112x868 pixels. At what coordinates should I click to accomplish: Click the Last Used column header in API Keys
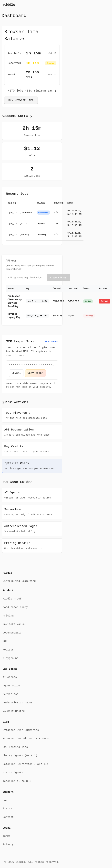click(x=73, y=288)
